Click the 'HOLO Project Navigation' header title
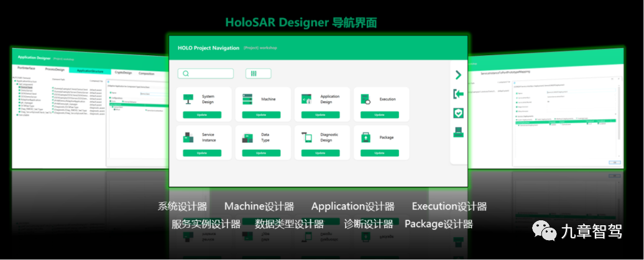The height and width of the screenshot is (260, 644). (x=208, y=48)
